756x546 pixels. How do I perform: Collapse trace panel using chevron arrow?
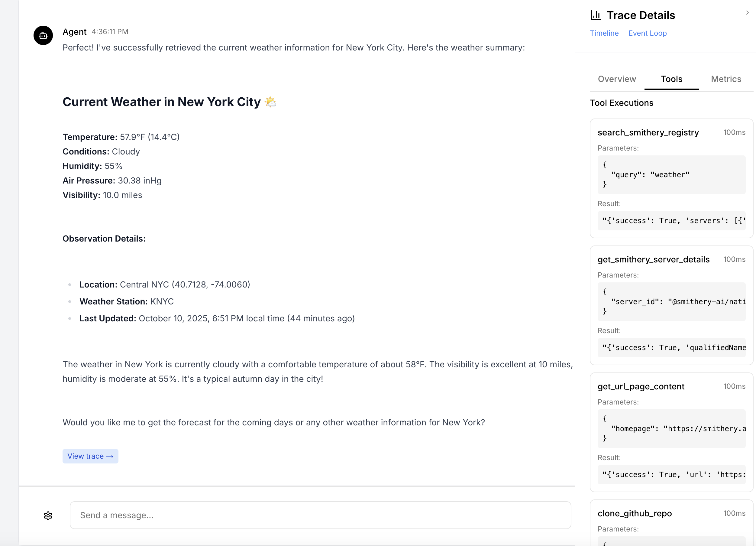tap(747, 13)
